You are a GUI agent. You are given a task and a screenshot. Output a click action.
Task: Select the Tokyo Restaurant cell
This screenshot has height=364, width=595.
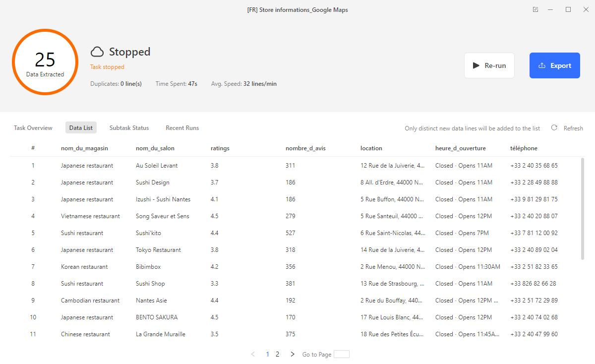(x=158, y=250)
